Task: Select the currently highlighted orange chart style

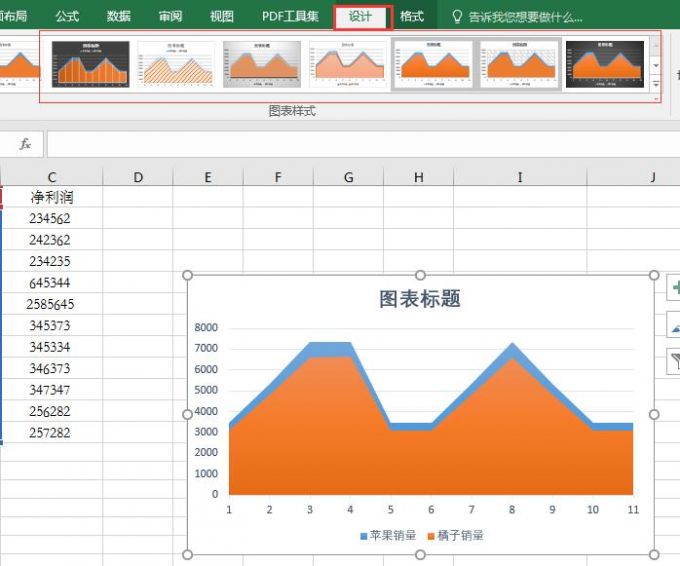Action: click(433, 64)
